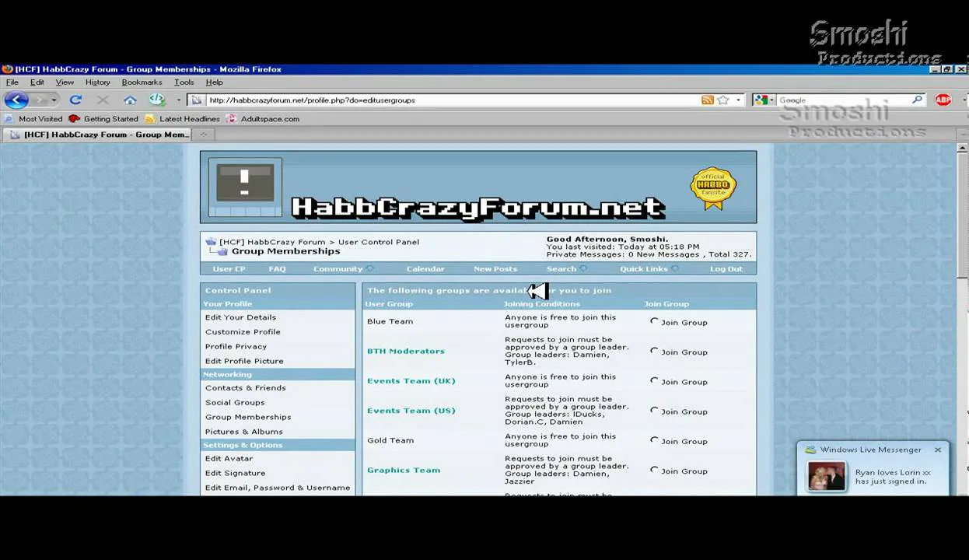Open a new tab with the tab-bar button
The width and height of the screenshot is (969, 560).
point(203,135)
